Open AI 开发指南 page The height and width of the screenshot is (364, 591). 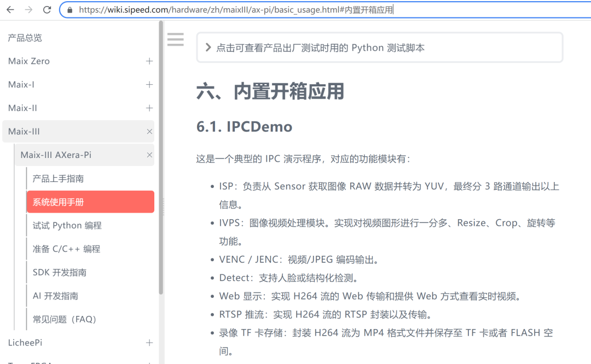55,296
